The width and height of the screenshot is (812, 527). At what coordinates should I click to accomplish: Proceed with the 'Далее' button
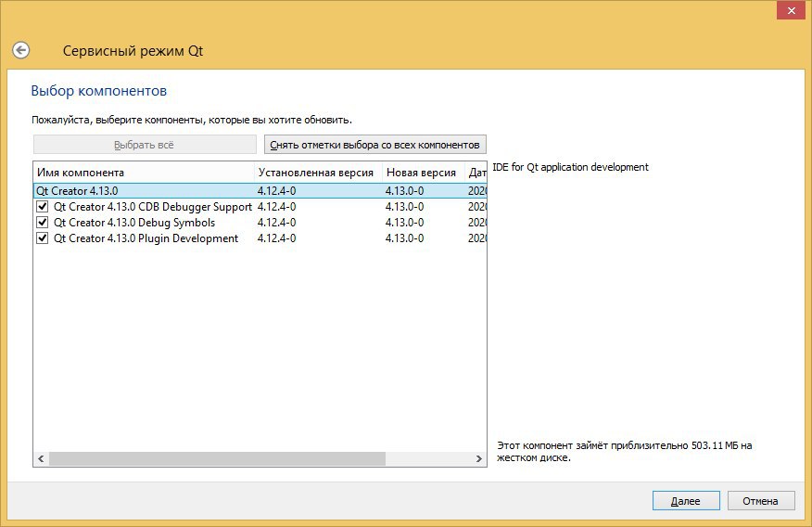[686, 501]
